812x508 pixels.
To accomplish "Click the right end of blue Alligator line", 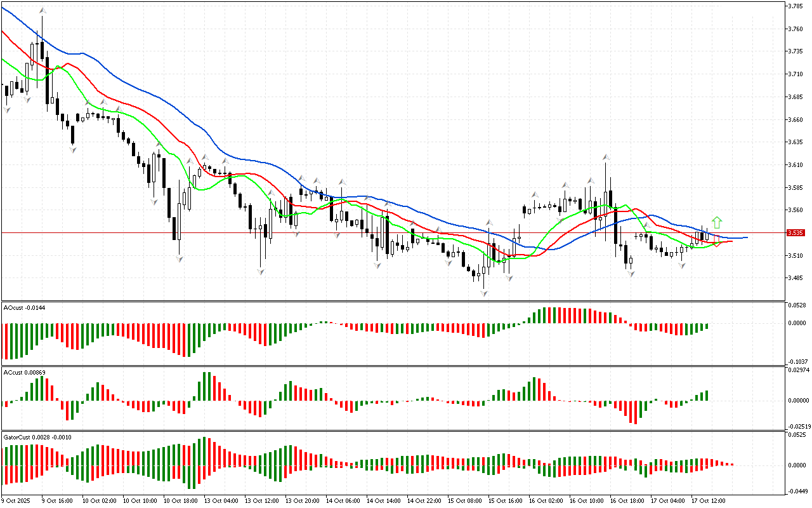I will [x=747, y=237].
